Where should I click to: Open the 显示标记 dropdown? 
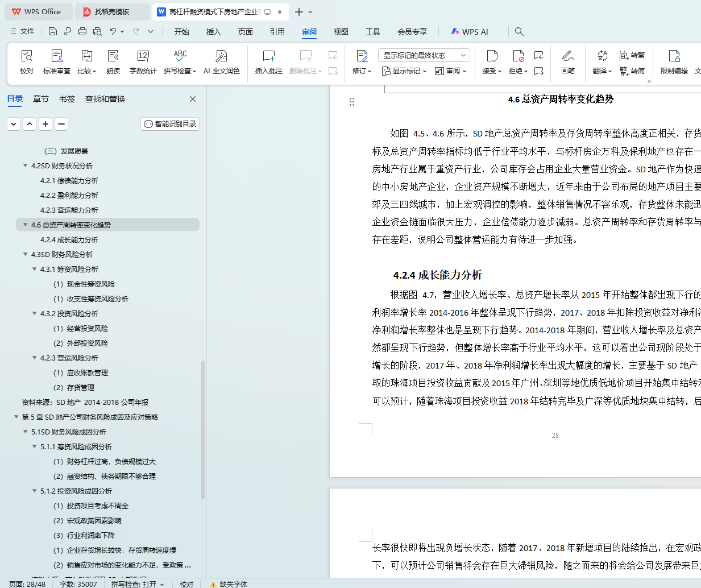[404, 71]
